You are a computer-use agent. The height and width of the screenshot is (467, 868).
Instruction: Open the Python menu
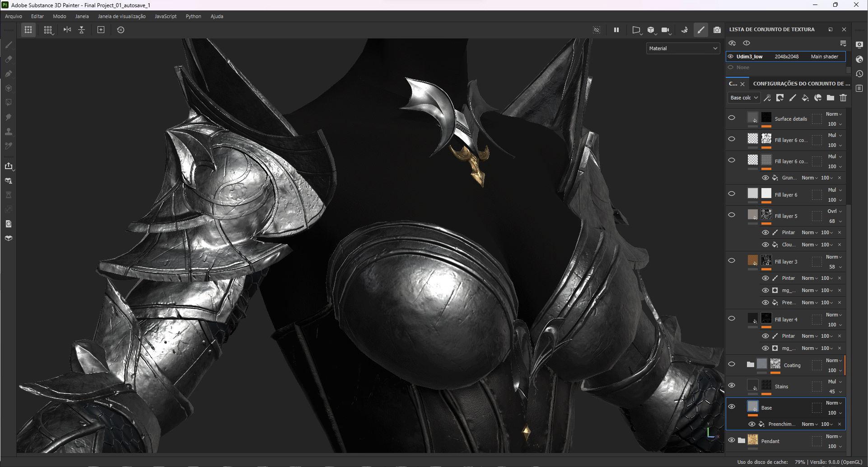pos(193,16)
